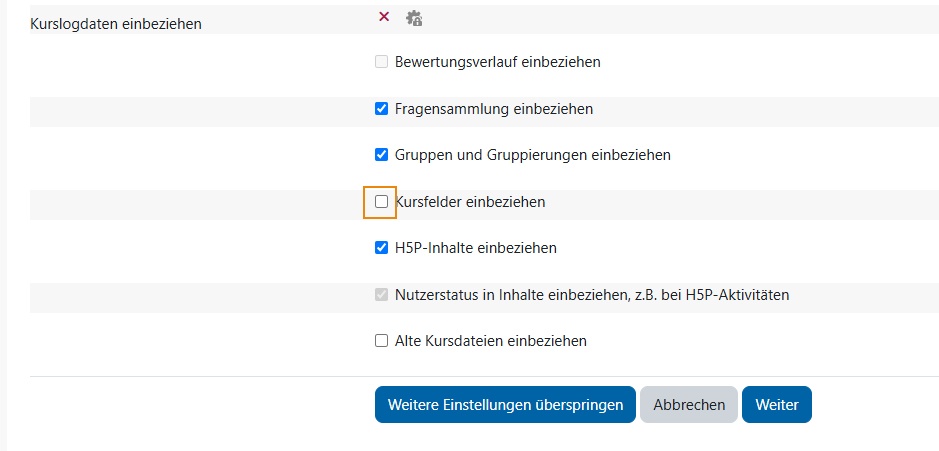Proceed with the Weiter button
Screen dimensions: 939x451
777,405
